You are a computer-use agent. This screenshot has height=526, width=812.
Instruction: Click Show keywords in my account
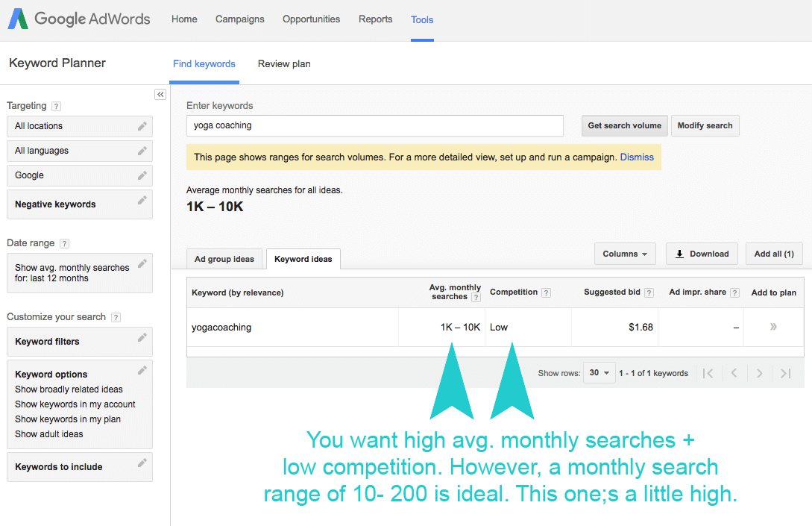[x=75, y=404]
